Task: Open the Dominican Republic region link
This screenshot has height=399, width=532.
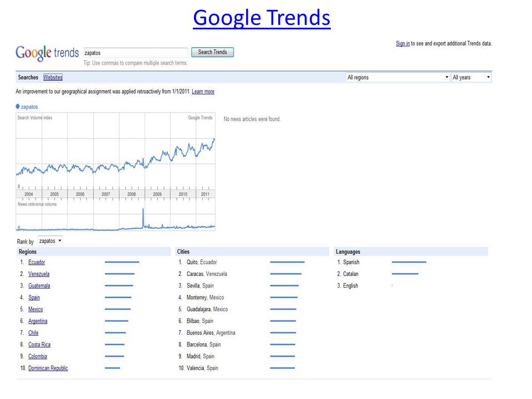Action: click(x=48, y=368)
